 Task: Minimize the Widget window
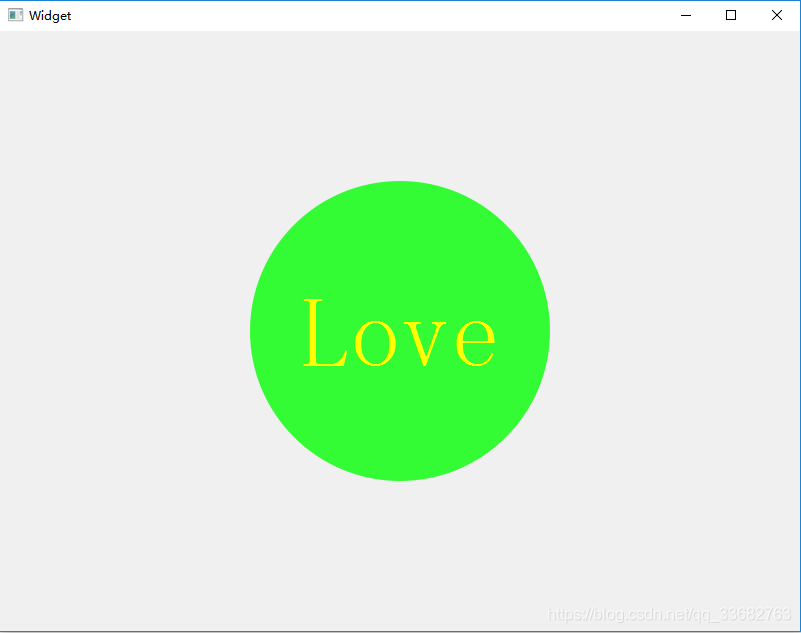pos(686,15)
